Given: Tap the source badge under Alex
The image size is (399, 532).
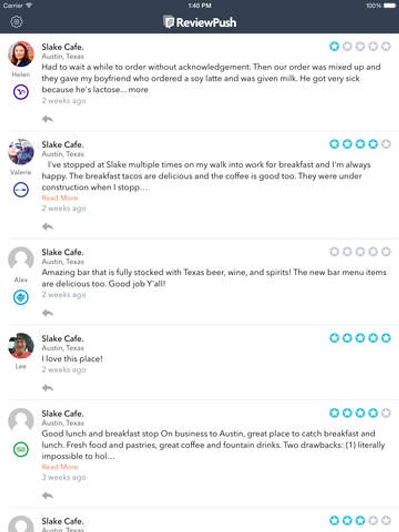Looking at the screenshot, I should 21,297.
